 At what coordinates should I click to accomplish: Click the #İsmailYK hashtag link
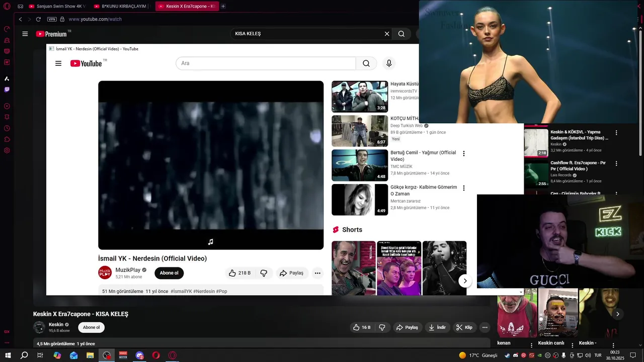point(181,291)
